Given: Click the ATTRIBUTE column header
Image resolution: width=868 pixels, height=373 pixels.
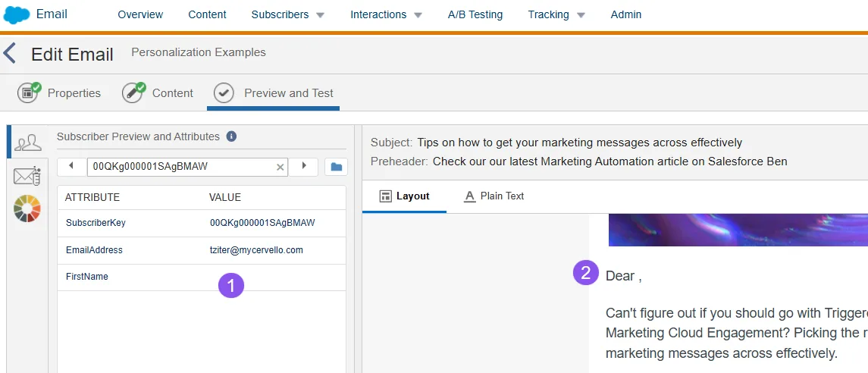Looking at the screenshot, I should point(92,198).
